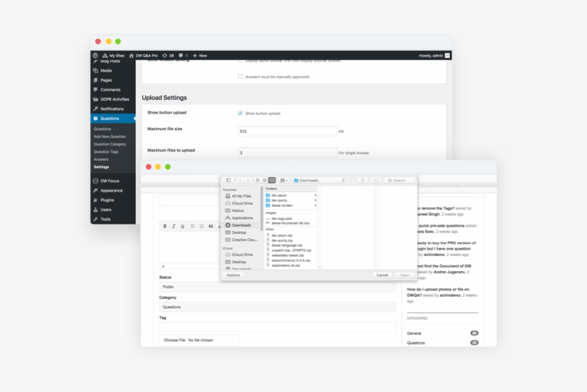587x392 pixels.
Task: Select the dw-jason.zip file
Action: coord(281,235)
